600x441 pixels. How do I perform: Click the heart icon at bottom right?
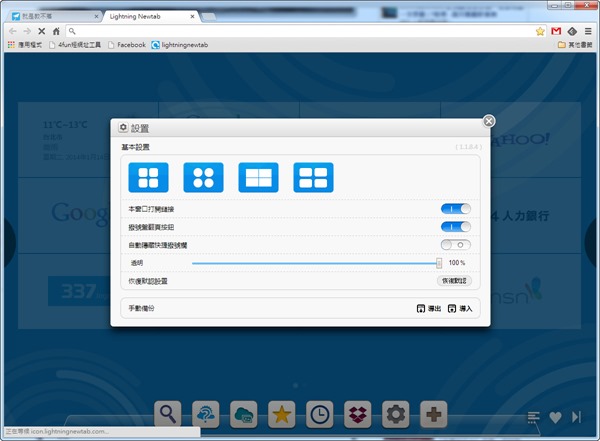click(x=555, y=417)
